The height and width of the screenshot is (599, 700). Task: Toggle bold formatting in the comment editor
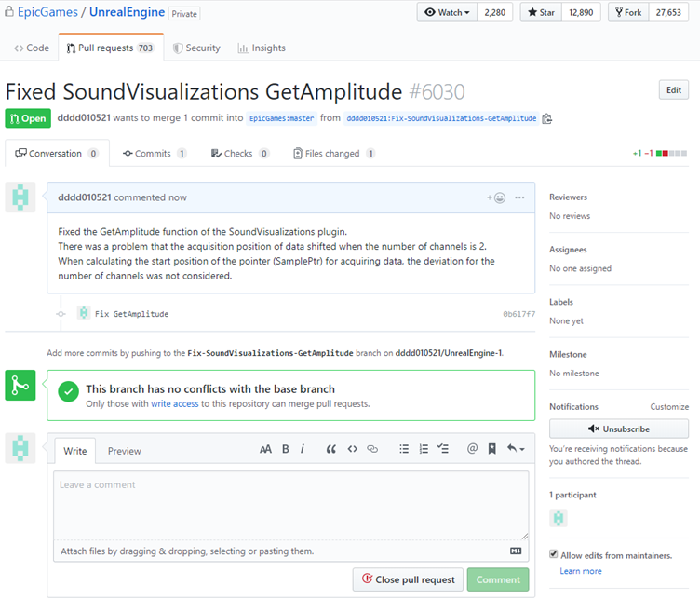coord(286,449)
